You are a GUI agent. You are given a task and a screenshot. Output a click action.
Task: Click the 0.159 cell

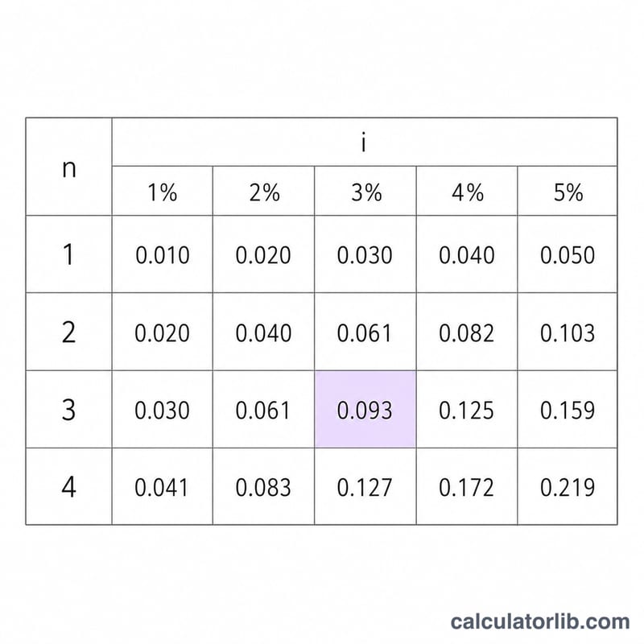tap(568, 410)
